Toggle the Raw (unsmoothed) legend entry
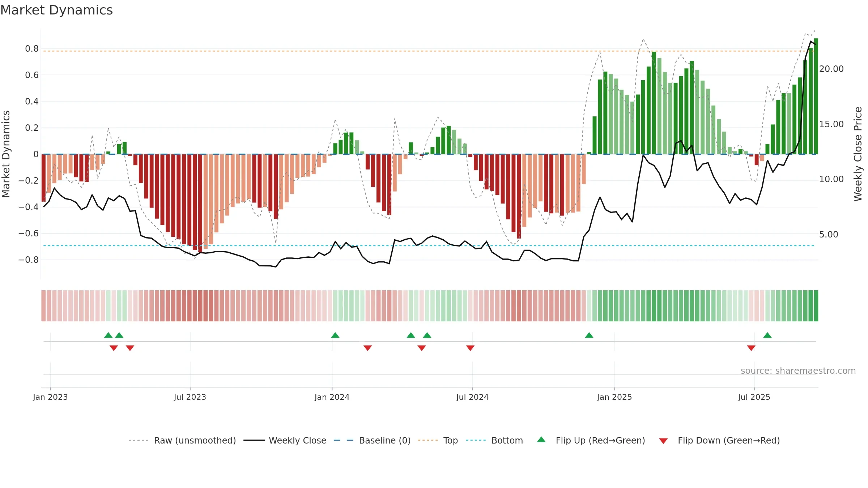The width and height of the screenshot is (868, 488). 195,440
